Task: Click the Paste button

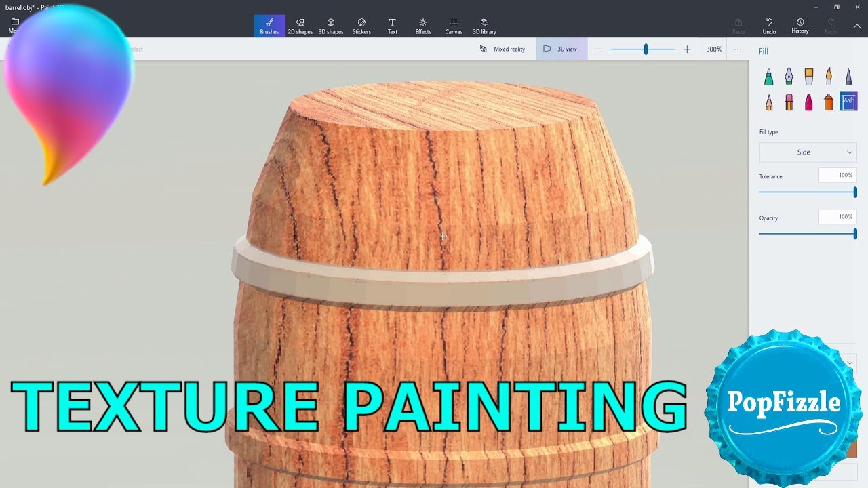Action: 738,26
